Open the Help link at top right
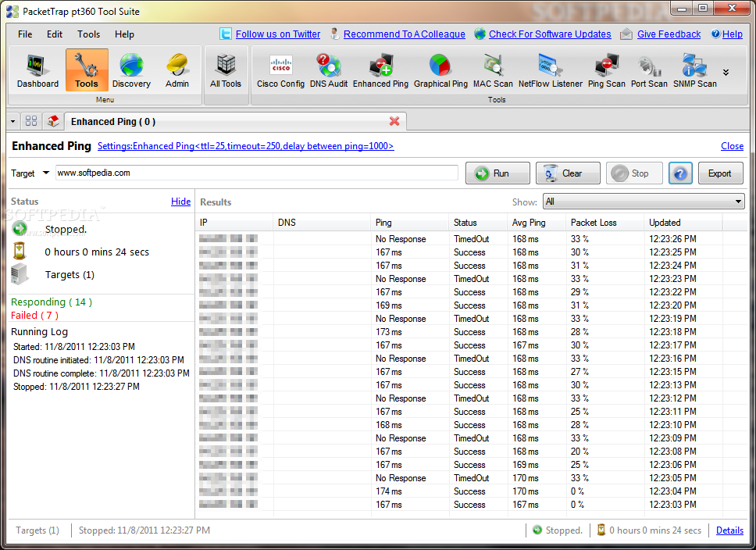 click(x=732, y=34)
